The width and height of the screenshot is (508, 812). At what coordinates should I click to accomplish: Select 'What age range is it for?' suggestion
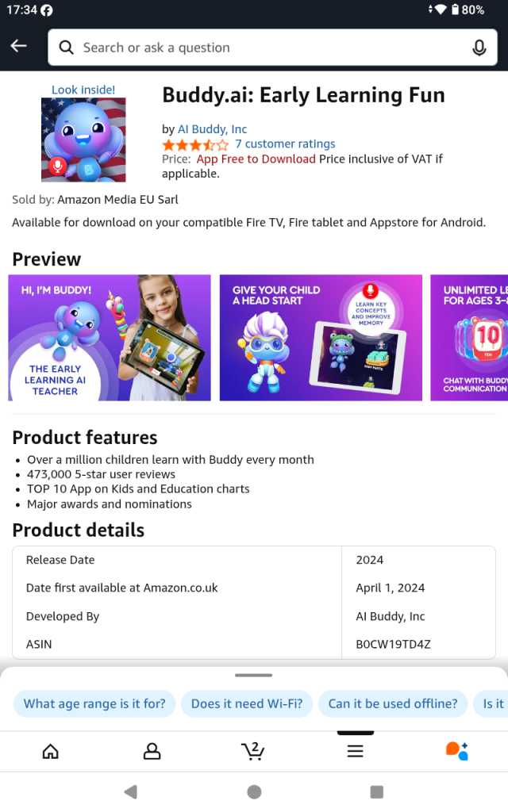pos(94,704)
